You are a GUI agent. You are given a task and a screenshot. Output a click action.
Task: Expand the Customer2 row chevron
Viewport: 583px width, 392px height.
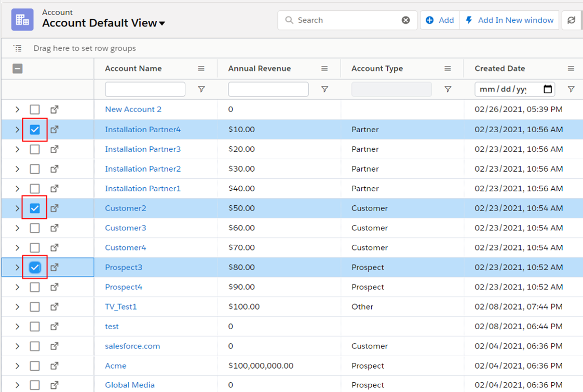[17, 208]
